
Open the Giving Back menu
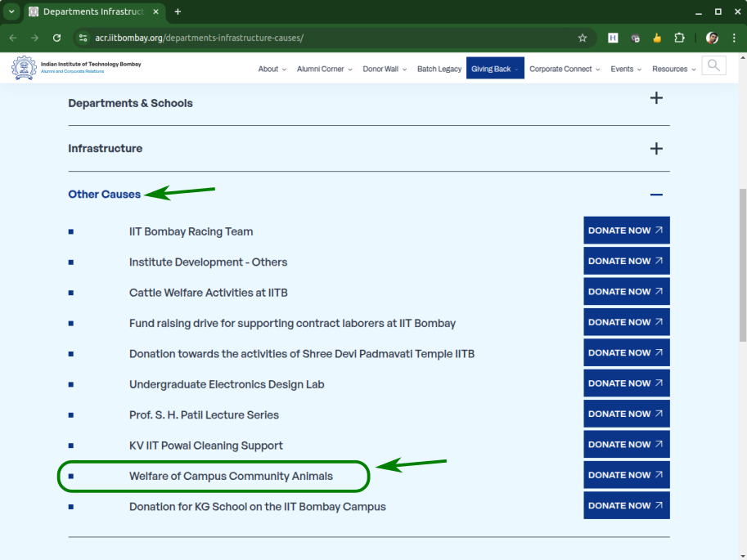(x=494, y=69)
